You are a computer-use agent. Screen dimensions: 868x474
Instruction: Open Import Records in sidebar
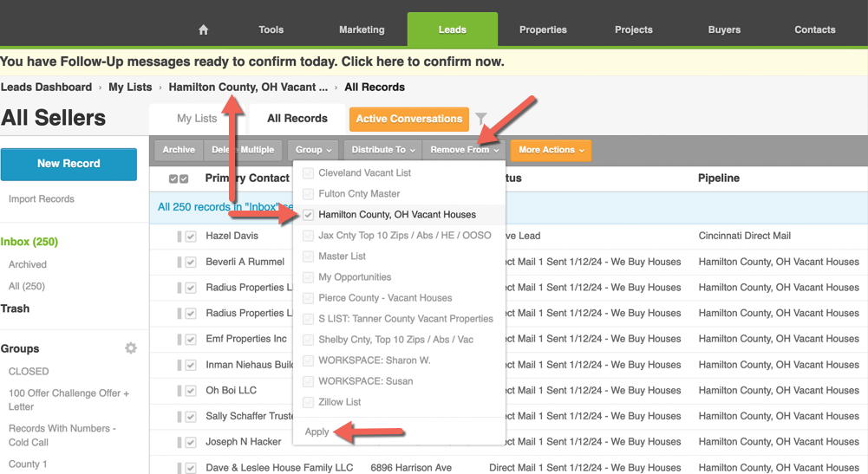pos(42,199)
